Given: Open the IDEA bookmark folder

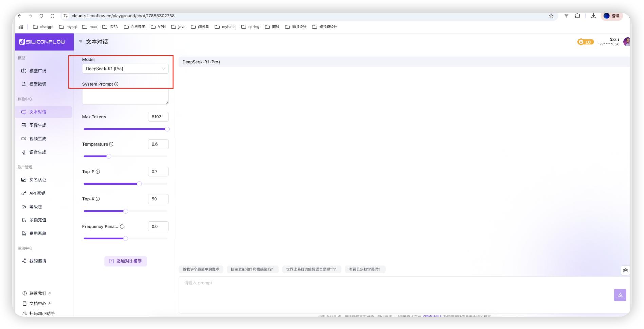Looking at the screenshot, I should [110, 27].
